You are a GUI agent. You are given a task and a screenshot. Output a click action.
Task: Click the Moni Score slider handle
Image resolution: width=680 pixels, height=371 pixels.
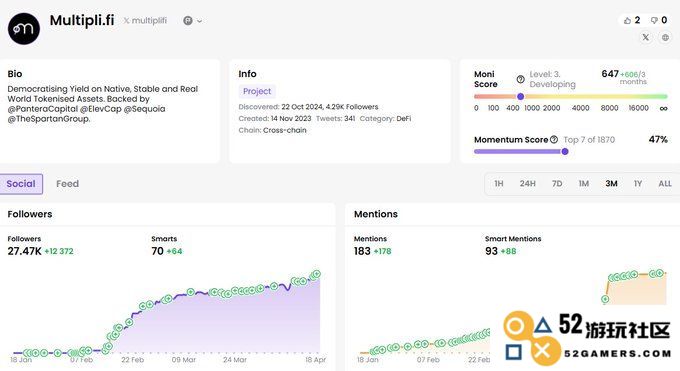pos(520,96)
